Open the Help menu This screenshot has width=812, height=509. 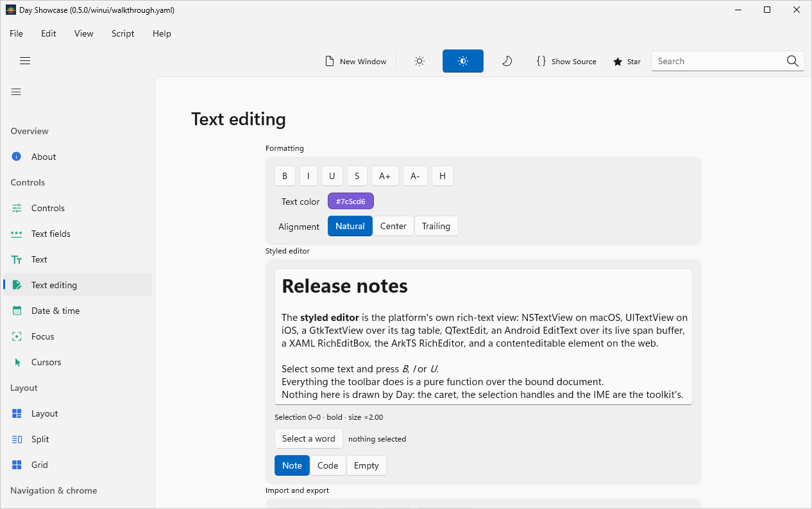162,33
